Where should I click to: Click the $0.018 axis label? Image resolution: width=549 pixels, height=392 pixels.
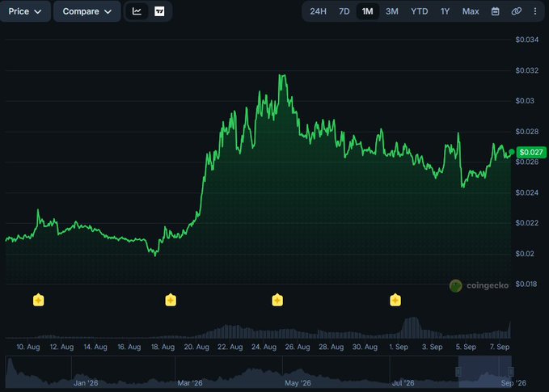(526, 284)
